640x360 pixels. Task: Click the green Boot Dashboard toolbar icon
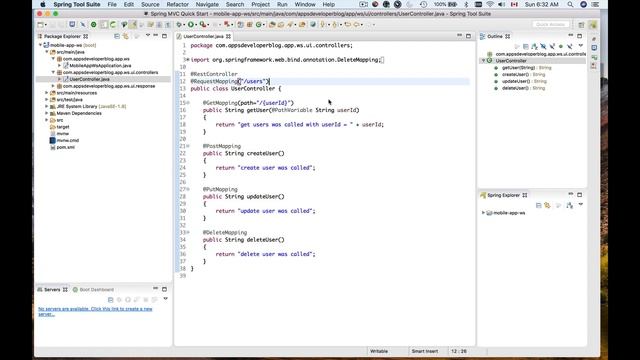[93, 25]
